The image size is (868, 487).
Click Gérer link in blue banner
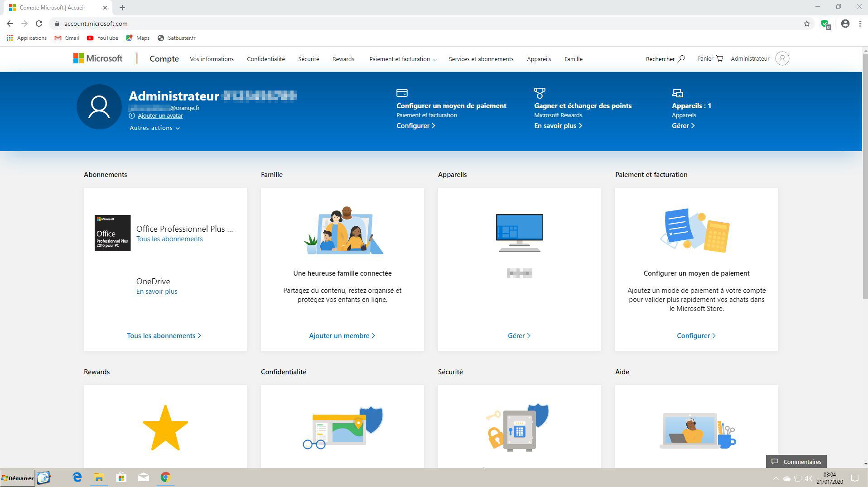(683, 126)
